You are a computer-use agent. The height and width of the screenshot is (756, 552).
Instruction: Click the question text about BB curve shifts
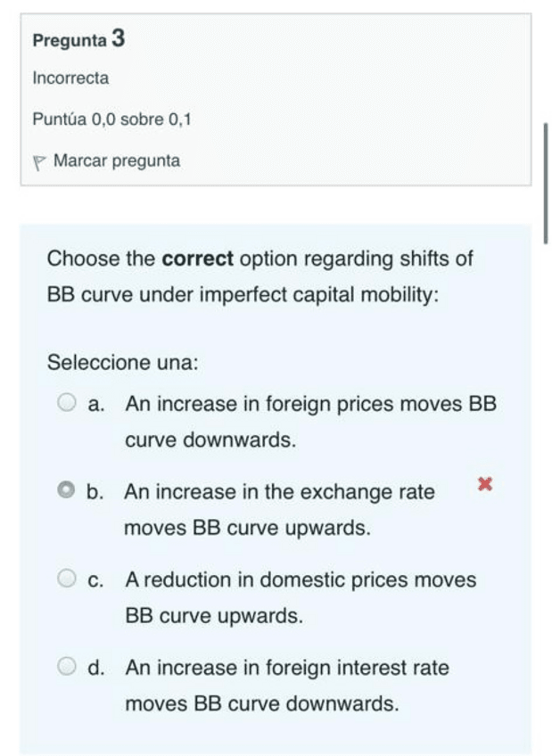coord(260,276)
